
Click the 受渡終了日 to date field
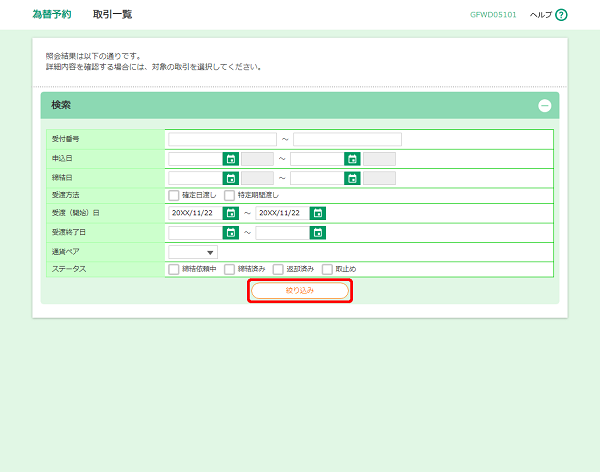283,233
